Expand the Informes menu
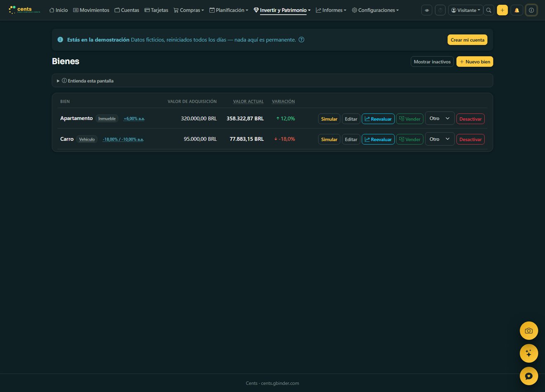 click(x=331, y=10)
